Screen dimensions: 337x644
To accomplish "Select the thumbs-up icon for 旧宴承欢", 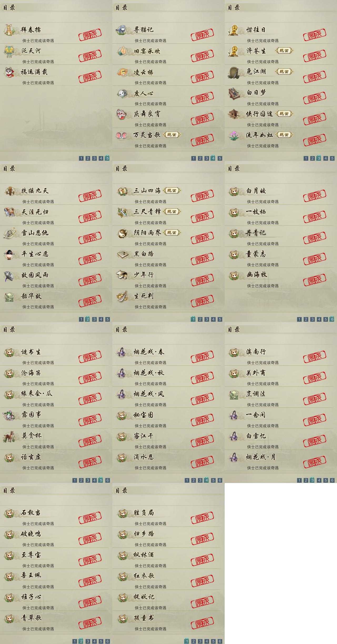I will 122,51.
